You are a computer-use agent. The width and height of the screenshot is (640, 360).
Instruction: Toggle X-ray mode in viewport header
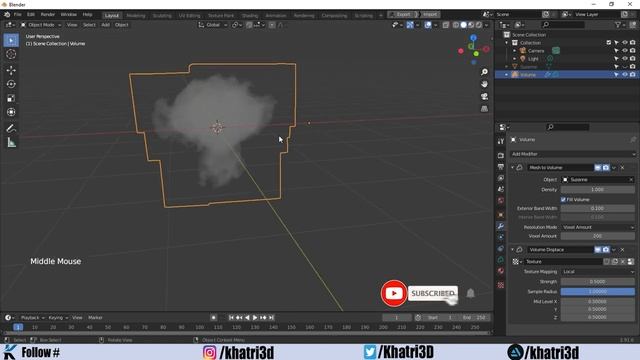(x=446, y=25)
